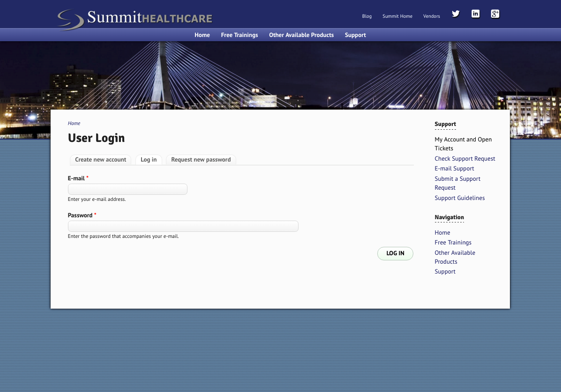Go to Summit Home

(x=397, y=16)
